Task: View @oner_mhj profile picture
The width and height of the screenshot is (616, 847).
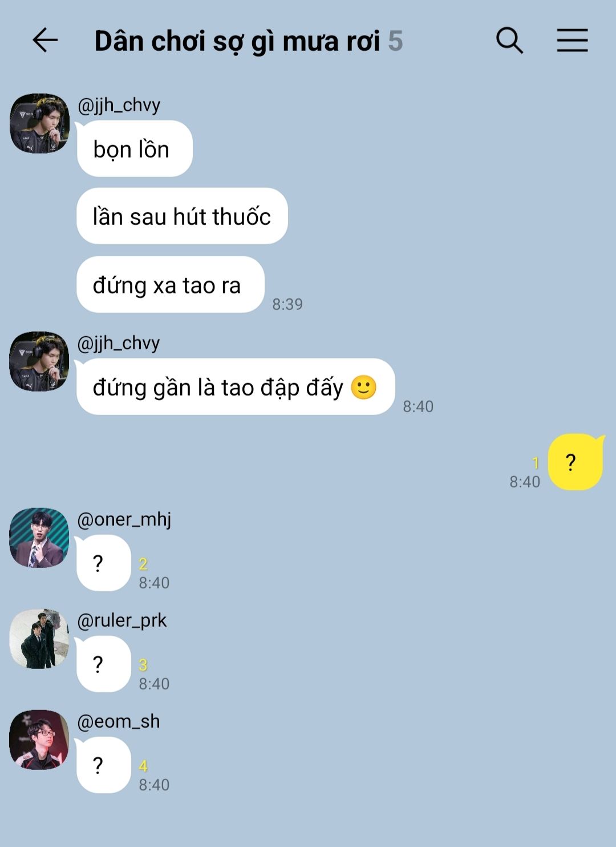Action: 39,538
